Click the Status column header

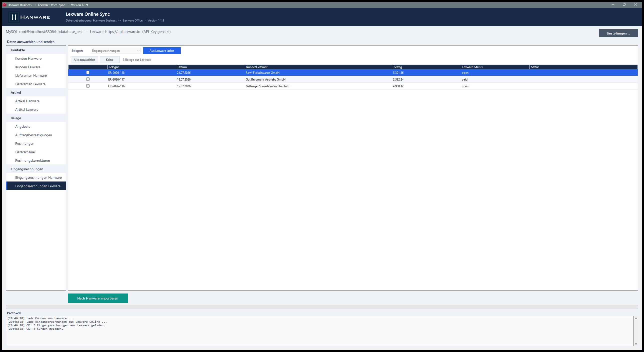[583, 67]
